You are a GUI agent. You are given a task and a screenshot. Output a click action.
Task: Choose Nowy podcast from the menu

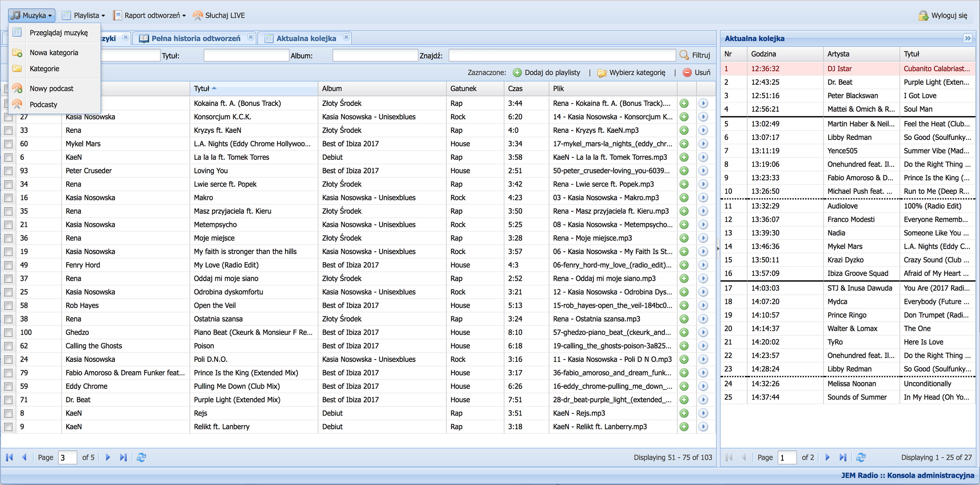51,89
